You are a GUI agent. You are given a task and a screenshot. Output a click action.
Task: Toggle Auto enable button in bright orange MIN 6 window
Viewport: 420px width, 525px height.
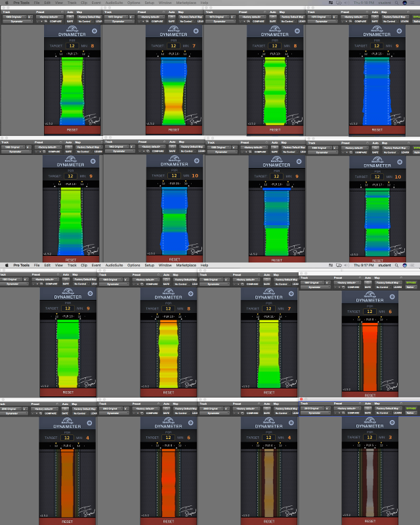367,283
